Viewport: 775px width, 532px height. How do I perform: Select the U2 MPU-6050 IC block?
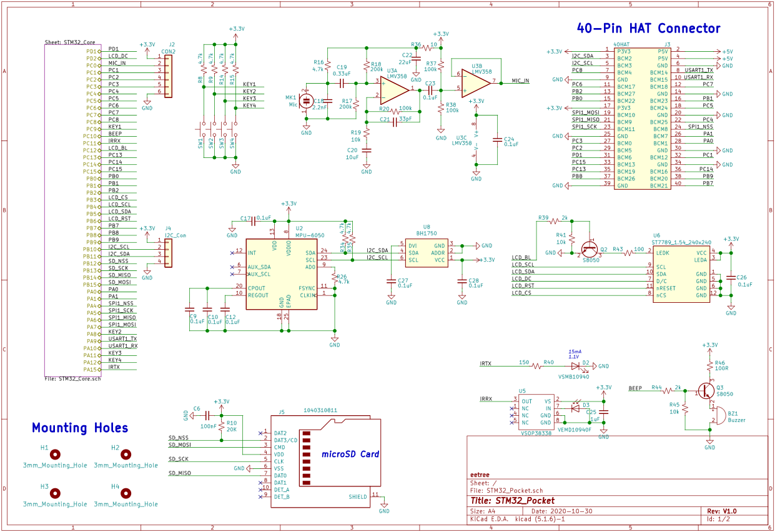281,274
